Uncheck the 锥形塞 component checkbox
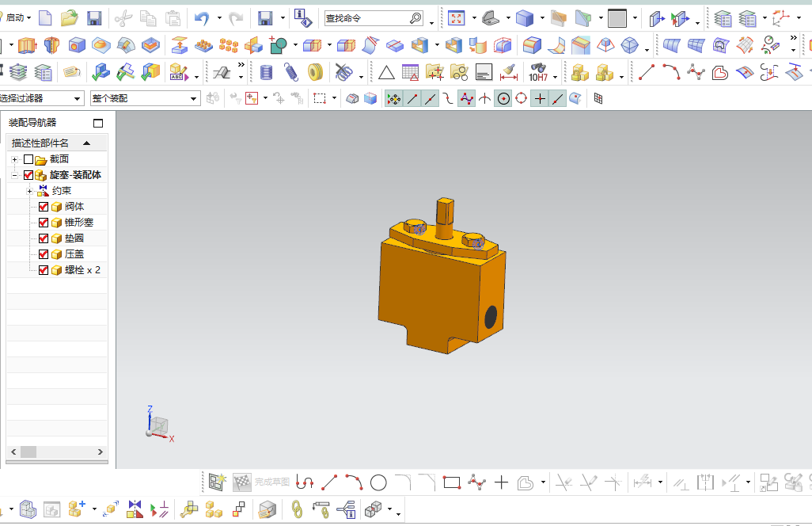Image resolution: width=812 pixels, height=526 pixels. [x=44, y=223]
